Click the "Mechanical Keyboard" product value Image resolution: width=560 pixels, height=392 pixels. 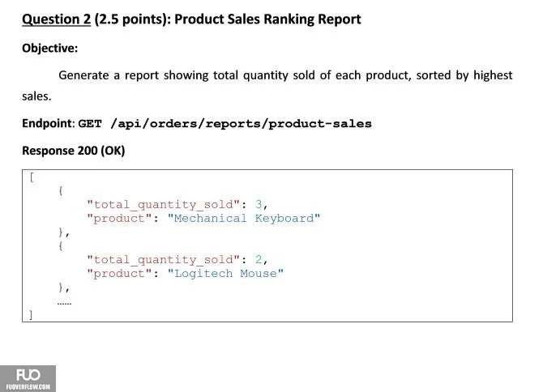(244, 219)
